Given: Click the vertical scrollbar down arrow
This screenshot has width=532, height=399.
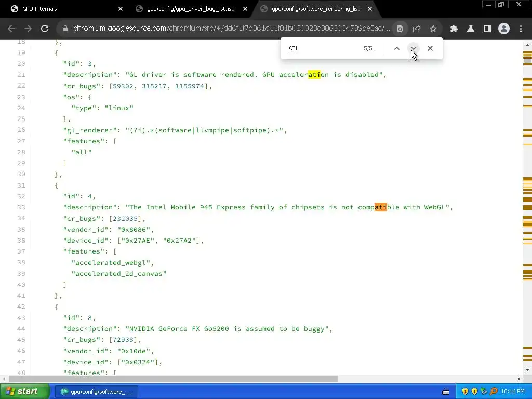Looking at the screenshot, I should [527, 370].
